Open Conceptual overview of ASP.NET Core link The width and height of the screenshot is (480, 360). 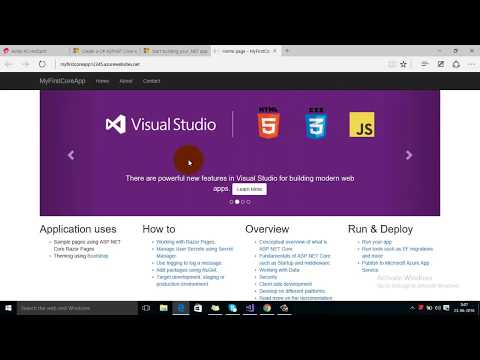tap(293, 245)
